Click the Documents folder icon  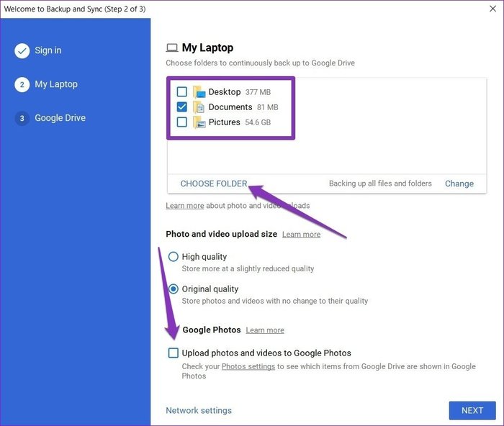(199, 107)
